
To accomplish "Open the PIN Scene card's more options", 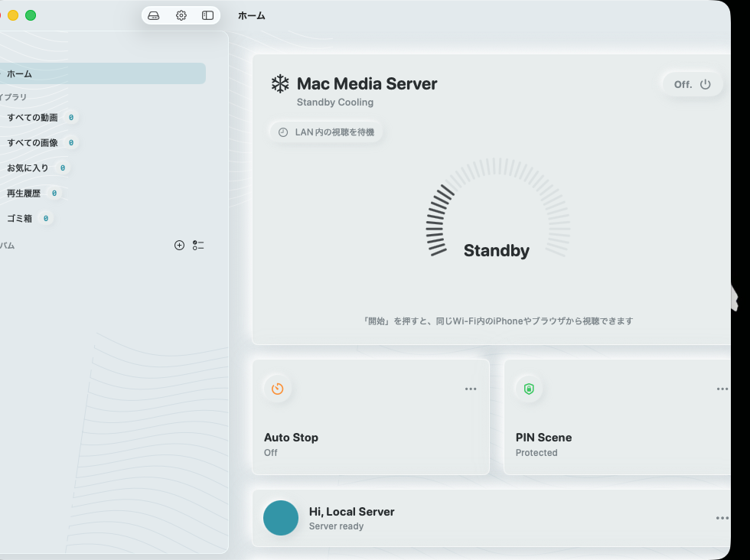I will click(x=722, y=389).
